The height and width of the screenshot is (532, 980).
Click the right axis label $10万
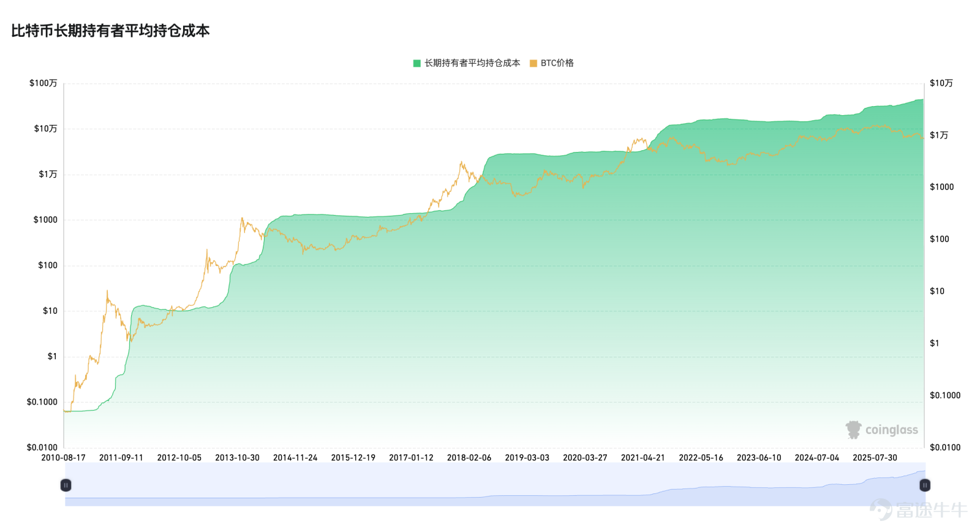[941, 83]
